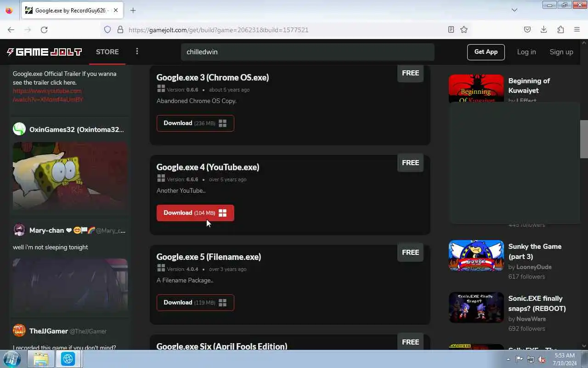This screenshot has width=588, height=368.
Task: Click the network tray icon
Action: click(531, 359)
